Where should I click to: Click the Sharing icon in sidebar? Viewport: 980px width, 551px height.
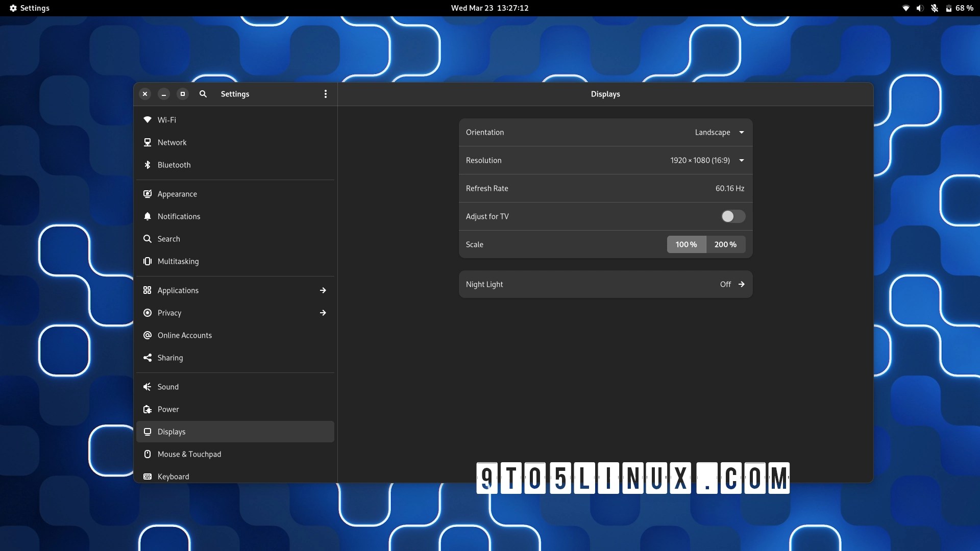[x=148, y=358]
